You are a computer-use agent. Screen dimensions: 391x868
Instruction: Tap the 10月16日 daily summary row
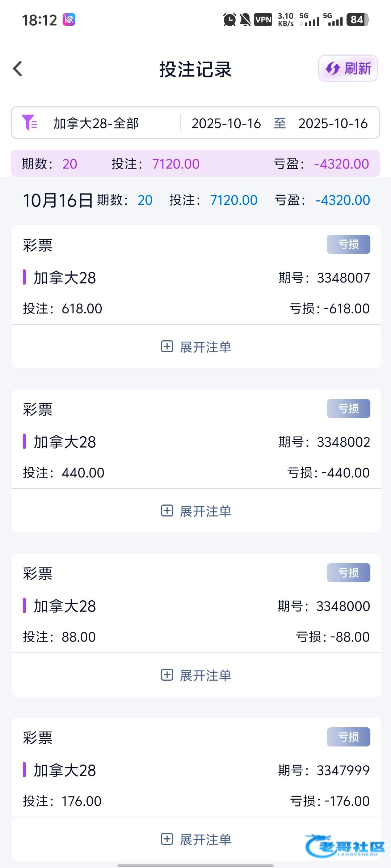click(x=195, y=200)
